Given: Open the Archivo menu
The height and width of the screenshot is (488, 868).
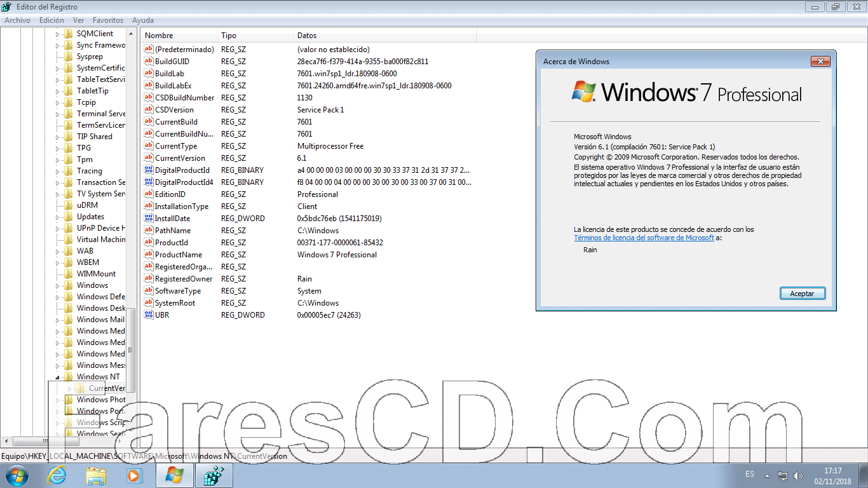Looking at the screenshot, I should pyautogui.click(x=17, y=20).
